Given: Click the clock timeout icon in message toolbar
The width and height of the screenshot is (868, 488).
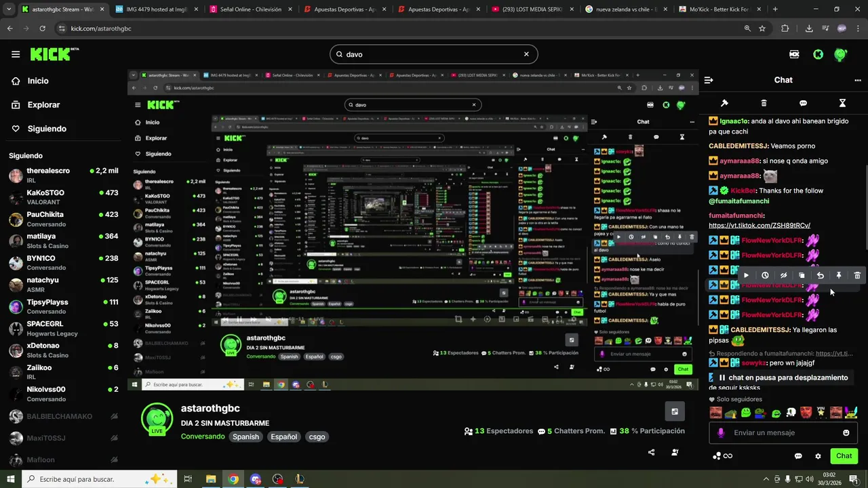Looking at the screenshot, I should 765,275.
